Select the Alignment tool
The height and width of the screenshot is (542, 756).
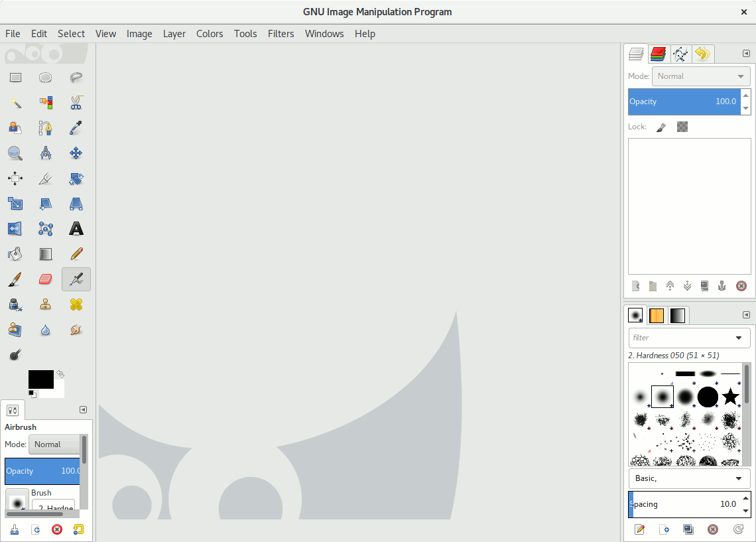click(15, 178)
